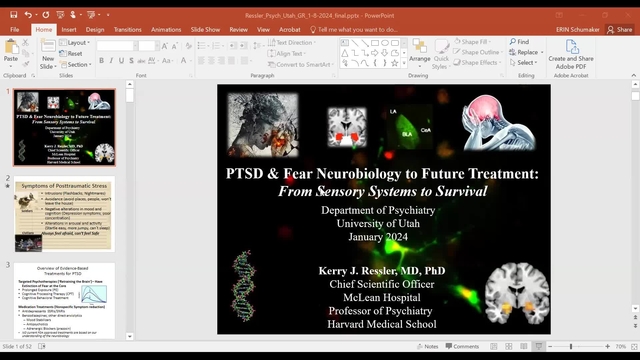640x360 pixels.
Task: Open the Font Color picker
Action: tap(183, 61)
